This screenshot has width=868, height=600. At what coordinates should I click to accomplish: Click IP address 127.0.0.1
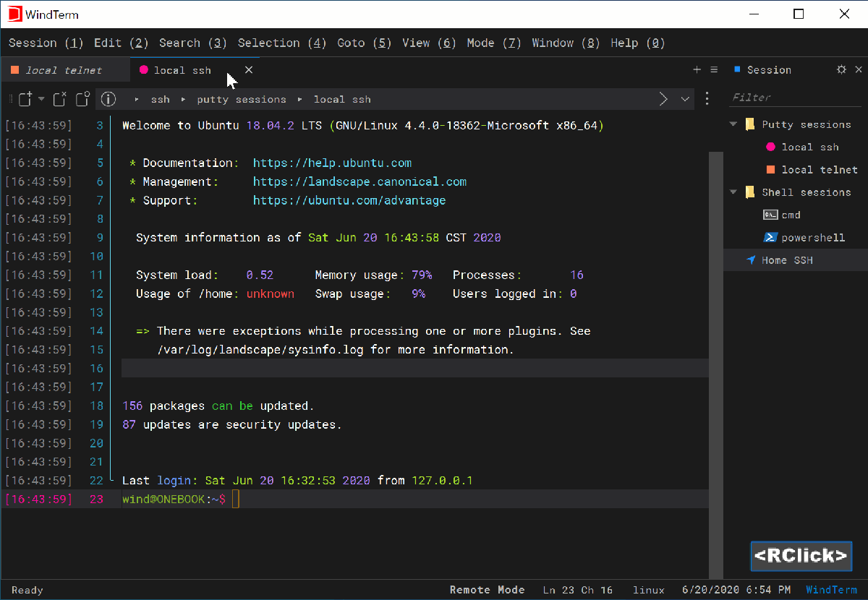coord(442,481)
